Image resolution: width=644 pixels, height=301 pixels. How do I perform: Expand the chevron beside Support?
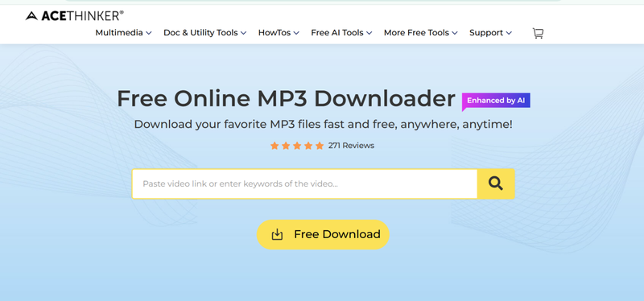click(x=509, y=33)
